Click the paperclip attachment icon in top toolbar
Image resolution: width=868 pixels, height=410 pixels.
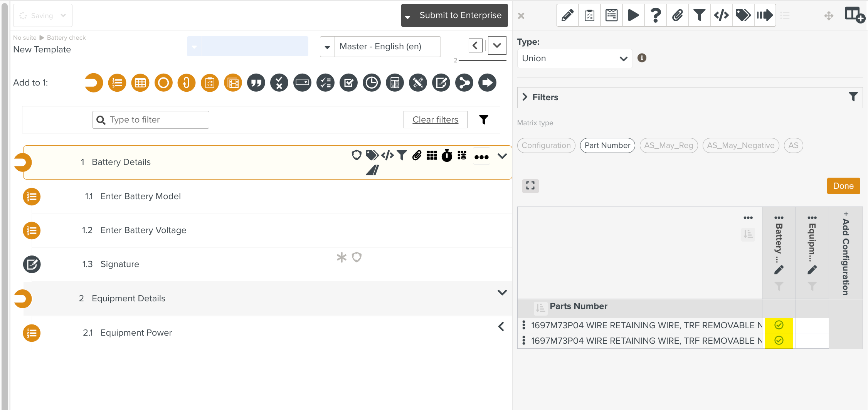[677, 15]
